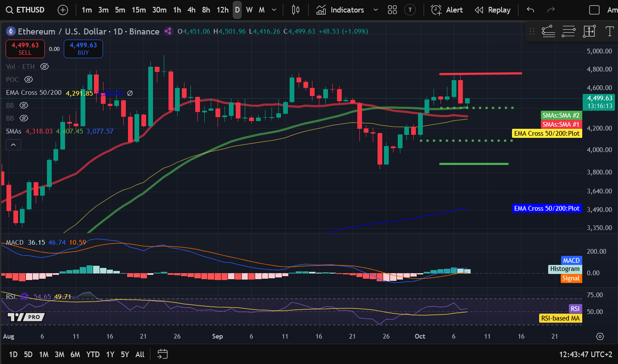Click the add symbol plus icon

[63, 10]
